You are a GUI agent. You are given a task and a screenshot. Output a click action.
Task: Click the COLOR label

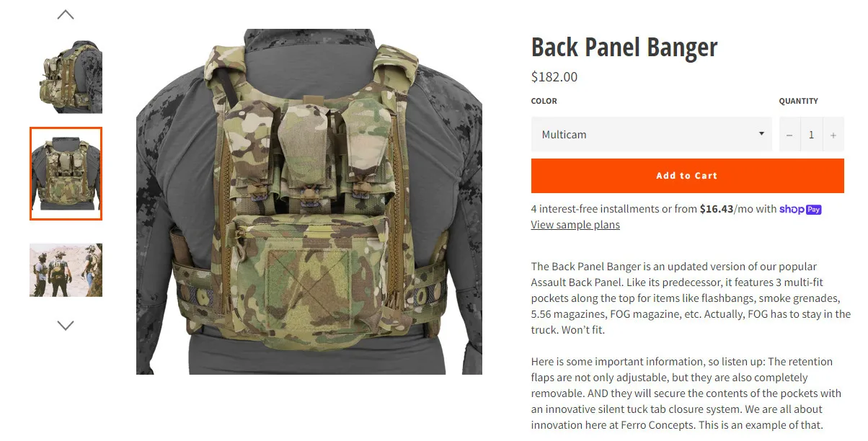(x=544, y=101)
